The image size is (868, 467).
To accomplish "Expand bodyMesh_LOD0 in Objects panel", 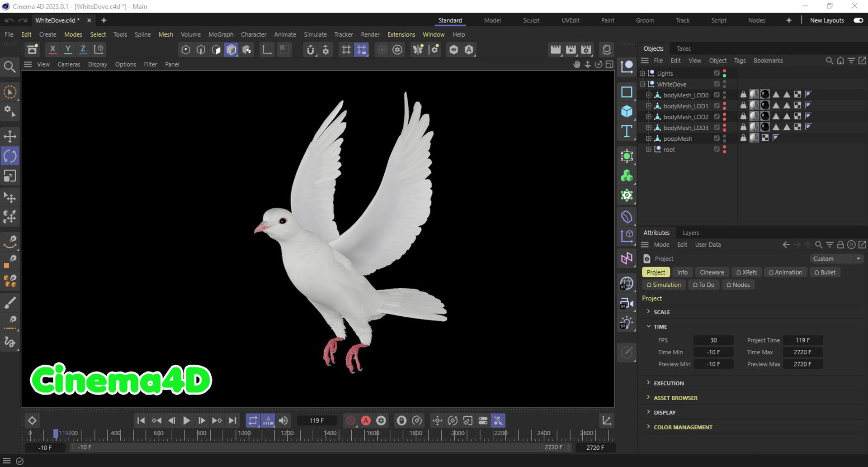I will (649, 95).
